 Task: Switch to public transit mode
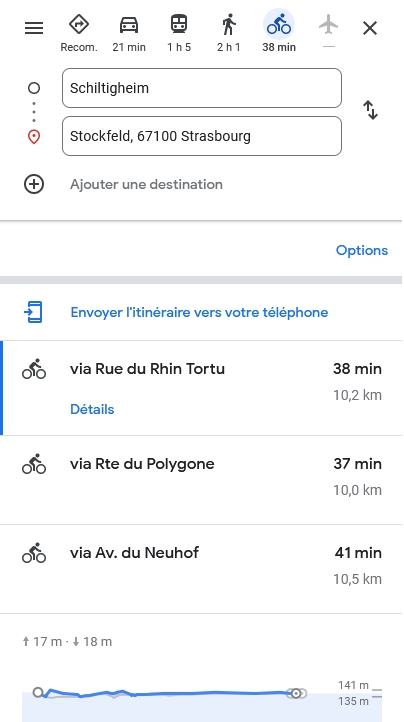click(179, 24)
